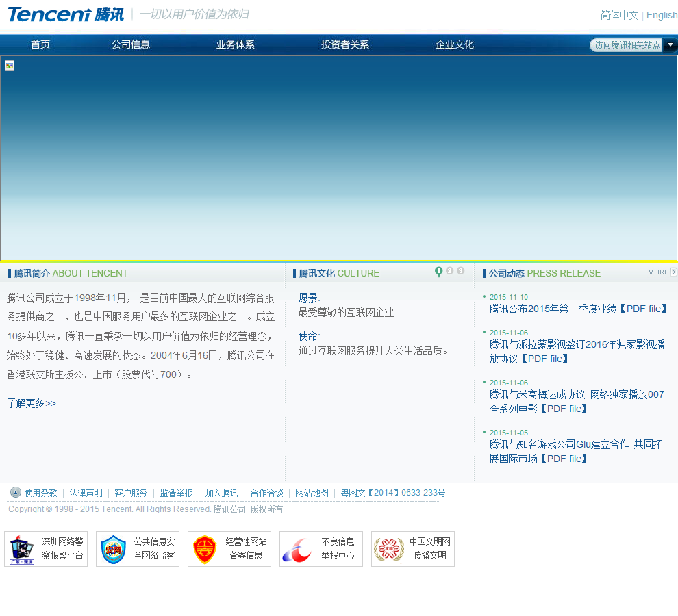Open the 企业文化 navigation item
Screen dimensions: 678x616
pos(455,44)
